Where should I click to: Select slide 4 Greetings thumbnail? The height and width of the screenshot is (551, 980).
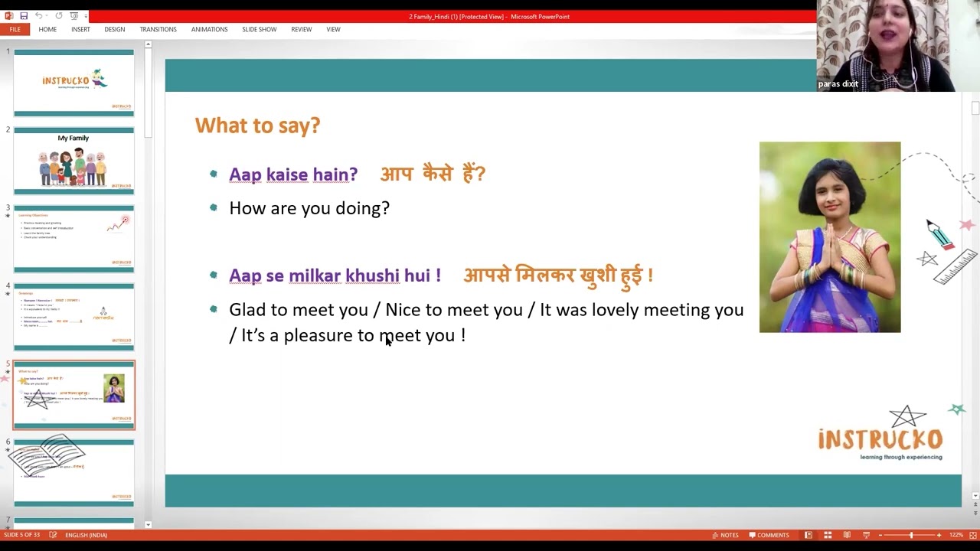[73, 317]
